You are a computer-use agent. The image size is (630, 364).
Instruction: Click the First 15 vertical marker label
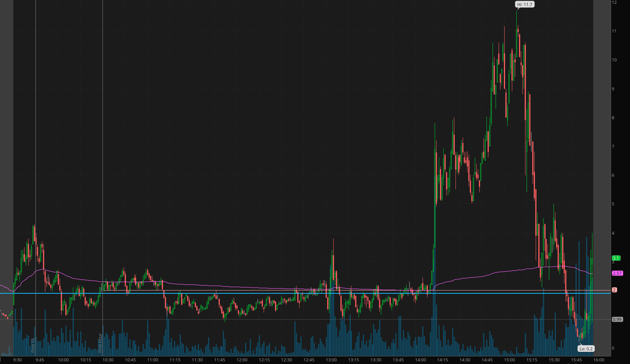[x=33, y=345]
